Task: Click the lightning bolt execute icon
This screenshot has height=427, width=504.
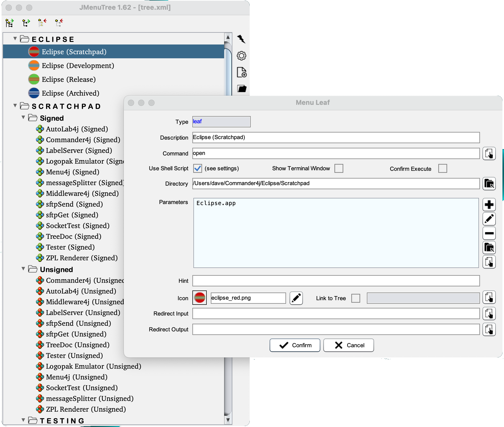Action: coord(241,39)
